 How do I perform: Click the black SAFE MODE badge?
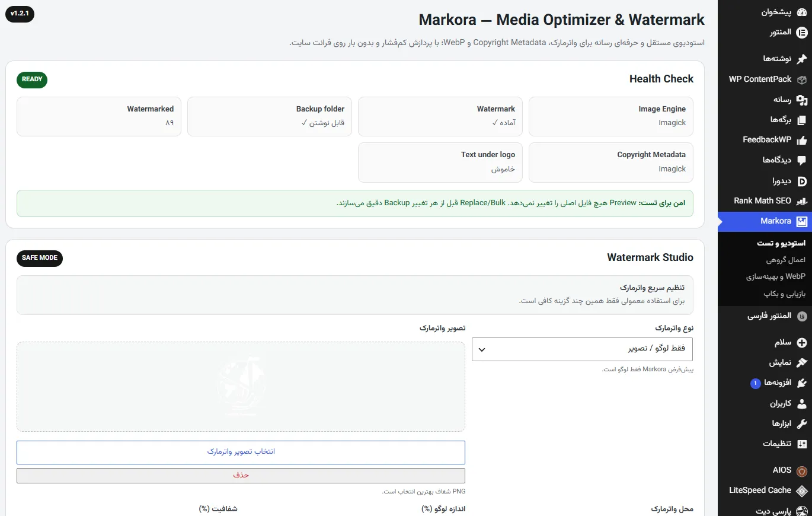(x=40, y=258)
